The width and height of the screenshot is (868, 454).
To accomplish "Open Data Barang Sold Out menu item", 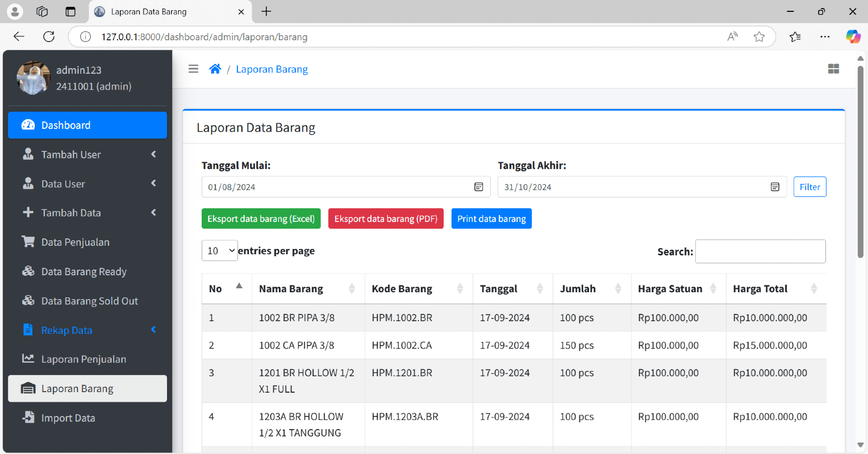I will point(87,301).
